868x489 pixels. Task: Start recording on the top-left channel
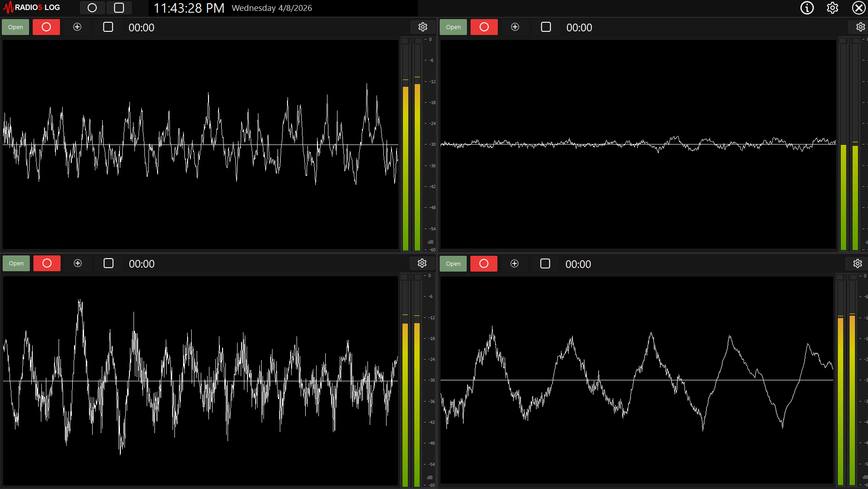(x=46, y=27)
